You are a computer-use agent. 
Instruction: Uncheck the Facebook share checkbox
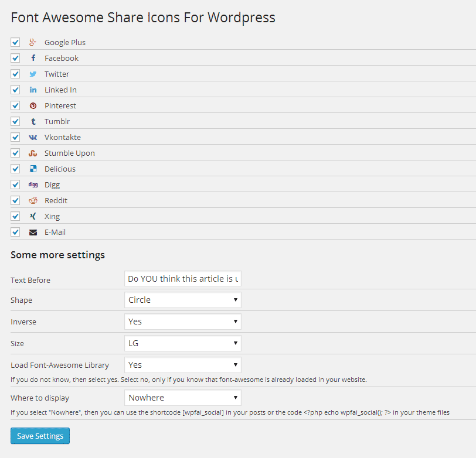tap(15, 57)
